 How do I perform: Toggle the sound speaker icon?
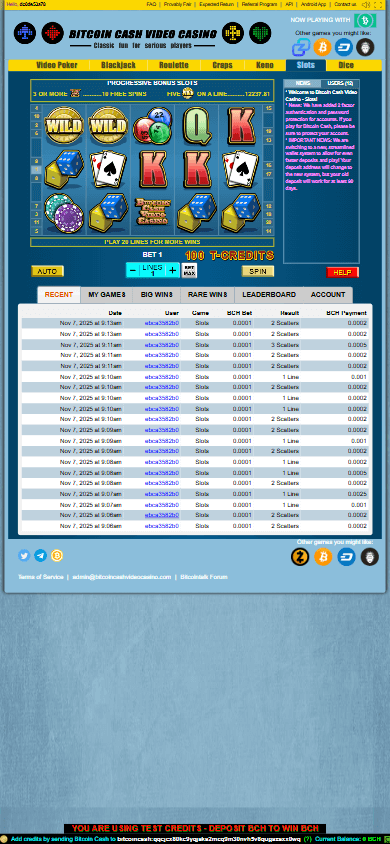366,4
